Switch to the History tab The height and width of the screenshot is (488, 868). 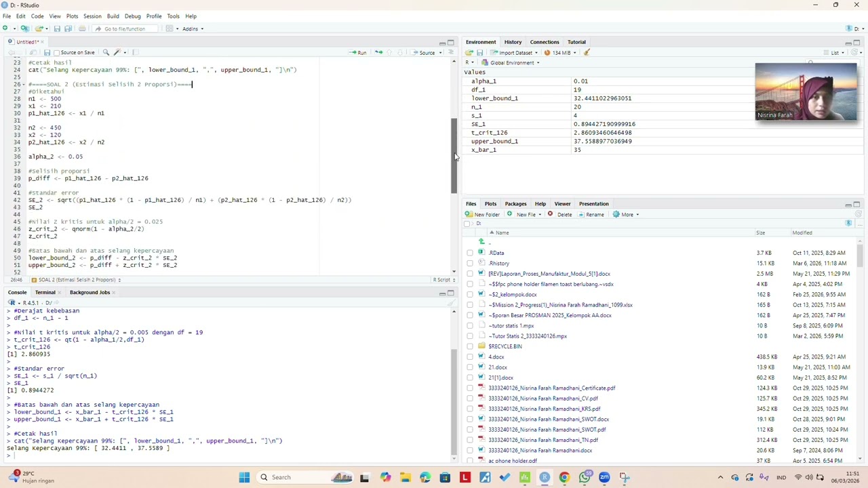click(513, 42)
